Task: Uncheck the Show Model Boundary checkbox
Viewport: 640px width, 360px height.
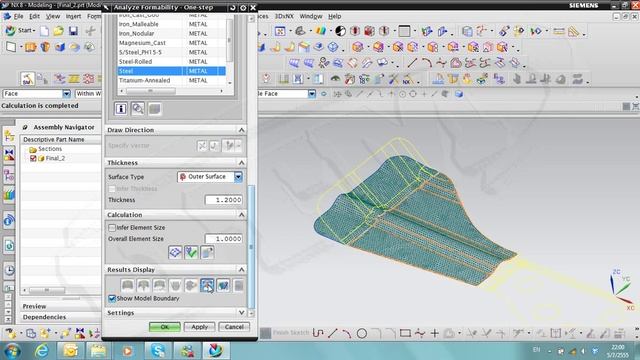Action: click(x=112, y=298)
